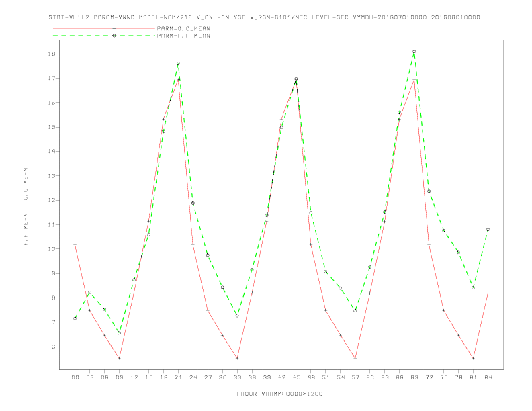Click the x-axis tick label 03
This screenshot has height=411, width=532.
[89, 377]
